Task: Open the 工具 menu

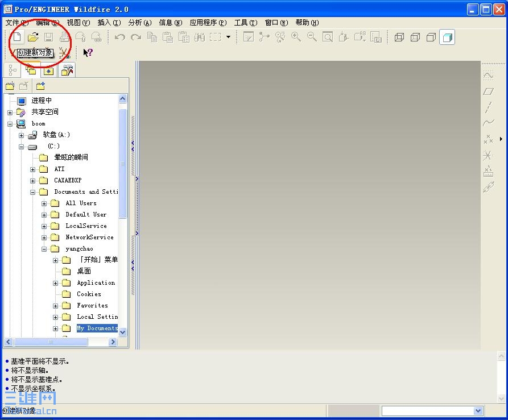Action: click(x=246, y=23)
